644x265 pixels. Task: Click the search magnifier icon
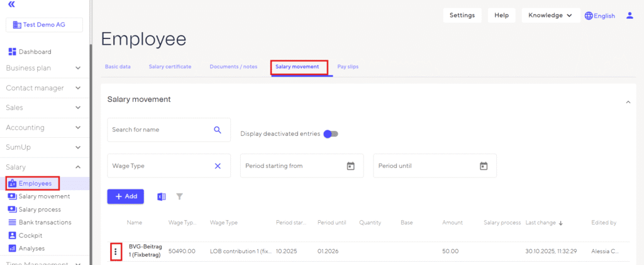(x=218, y=130)
